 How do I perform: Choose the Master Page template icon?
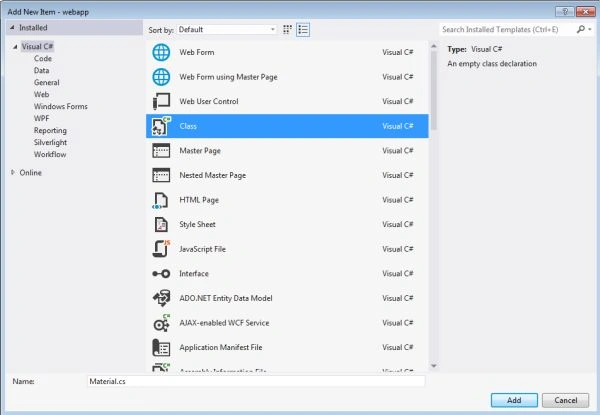pos(161,151)
